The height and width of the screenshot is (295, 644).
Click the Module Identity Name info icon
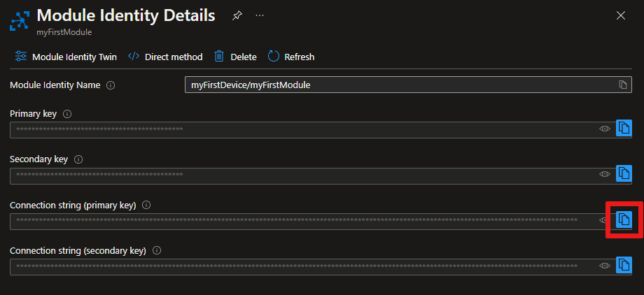point(111,85)
